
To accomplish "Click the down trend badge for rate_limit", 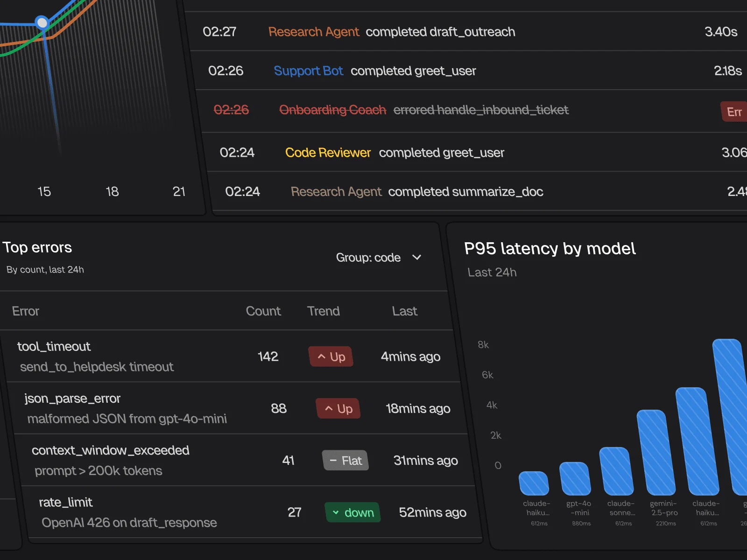I will click(353, 512).
